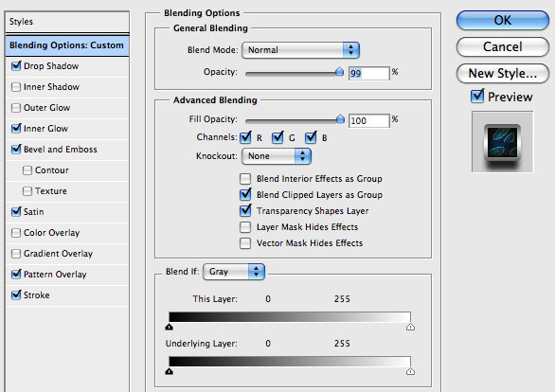Viewport: 555px width, 392px height.
Task: Open the Styles panel header
Action: [67, 22]
